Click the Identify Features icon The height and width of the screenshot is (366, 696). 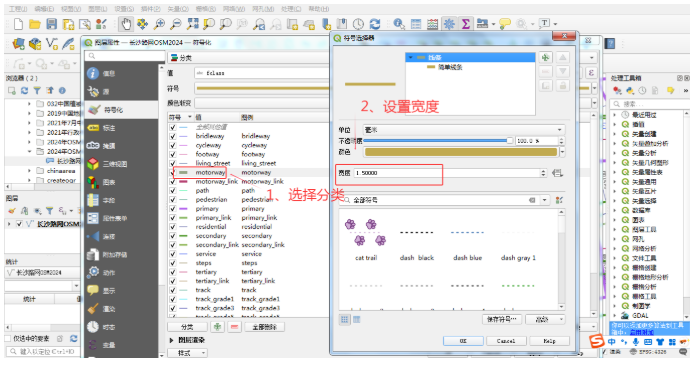[x=399, y=24]
